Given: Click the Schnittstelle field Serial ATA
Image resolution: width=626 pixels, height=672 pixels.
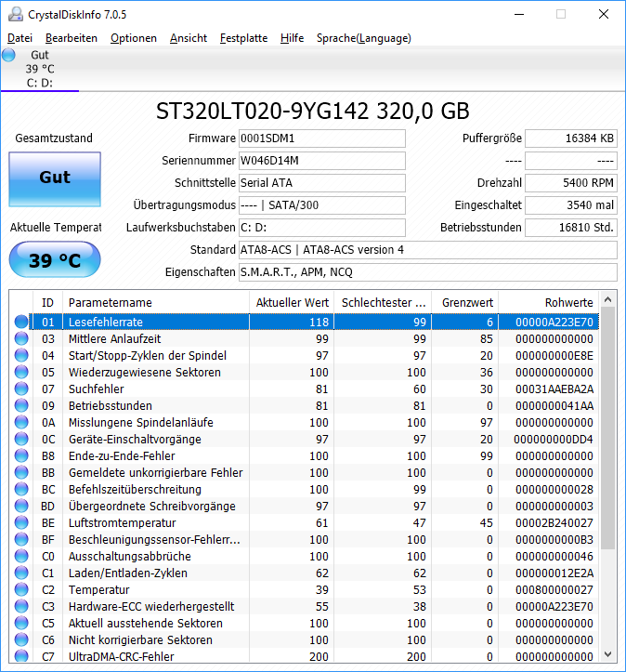Looking at the screenshot, I should coord(322,183).
